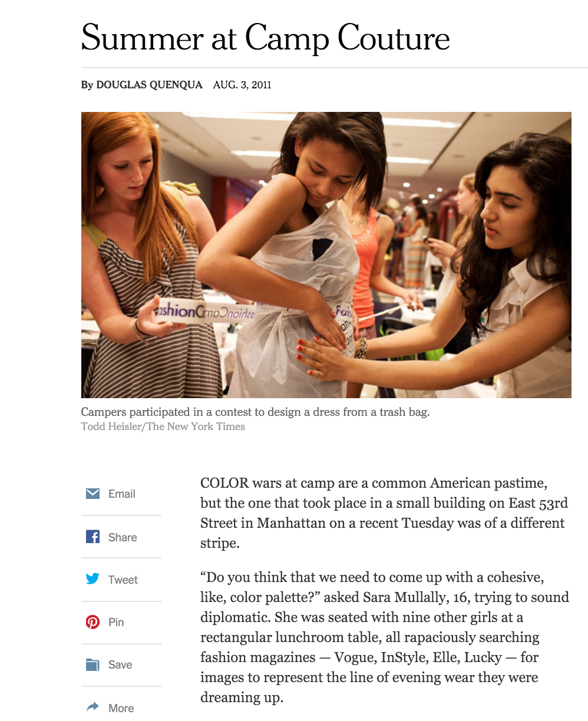Click the Facebook logo icon
Viewport: 588px width, 721px height.
[93, 537]
